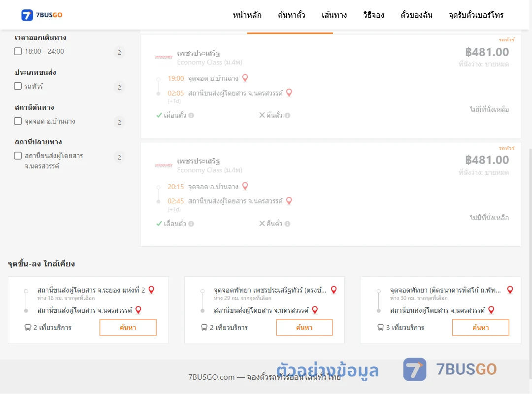The width and height of the screenshot is (532, 394).
Task: Click จุดขึ้น-ลง ใกล้เคียง heading
Action: click(x=41, y=263)
